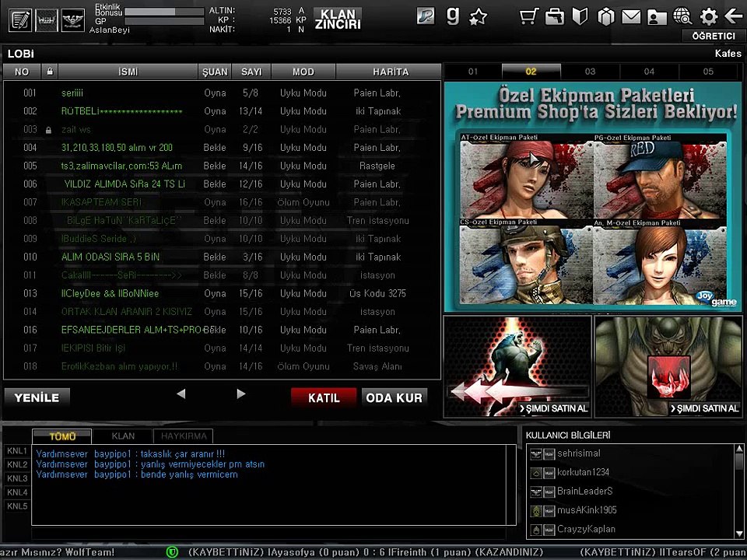Select room 013 IICleyDee && IIBoNNiee
This screenshot has width=747, height=560.
point(222,293)
